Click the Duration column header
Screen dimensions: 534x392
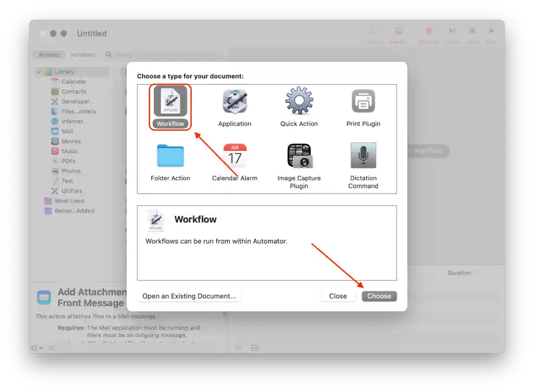[459, 273]
